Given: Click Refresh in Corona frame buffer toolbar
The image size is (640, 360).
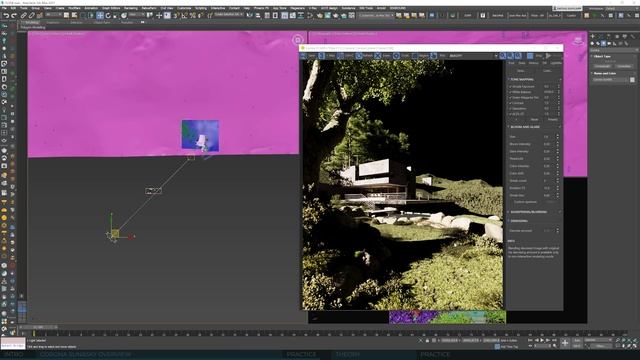Looking at the screenshot, I should (364, 56).
